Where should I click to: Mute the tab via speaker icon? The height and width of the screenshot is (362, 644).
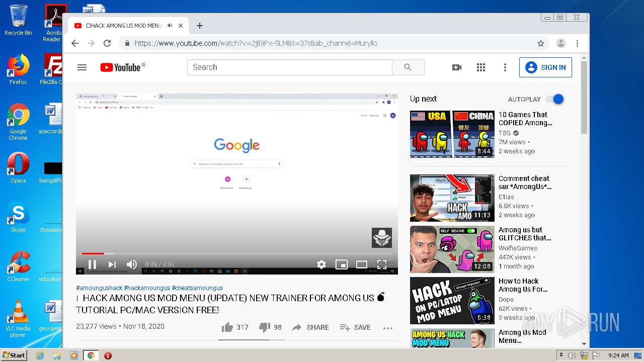point(170,26)
